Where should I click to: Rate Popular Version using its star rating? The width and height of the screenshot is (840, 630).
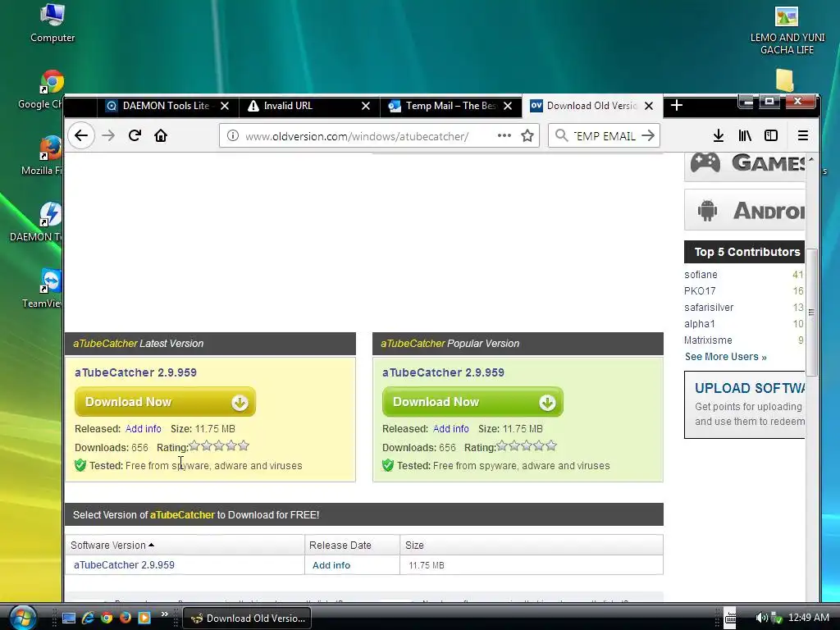point(527,445)
